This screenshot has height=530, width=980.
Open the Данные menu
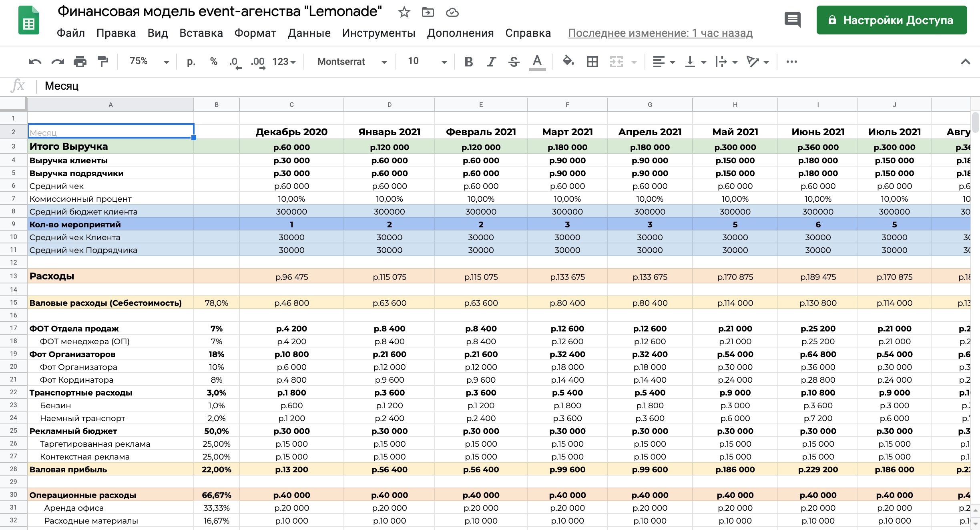tap(309, 33)
